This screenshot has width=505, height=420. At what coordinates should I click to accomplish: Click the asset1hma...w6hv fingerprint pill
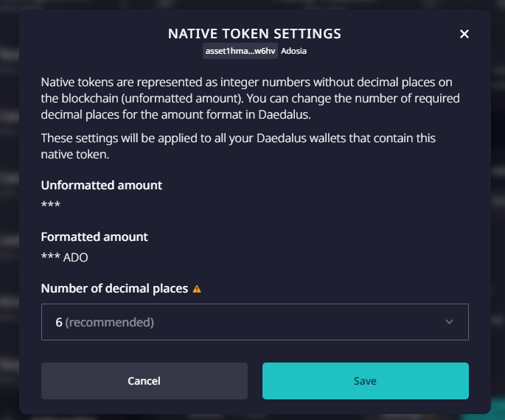[x=240, y=52]
